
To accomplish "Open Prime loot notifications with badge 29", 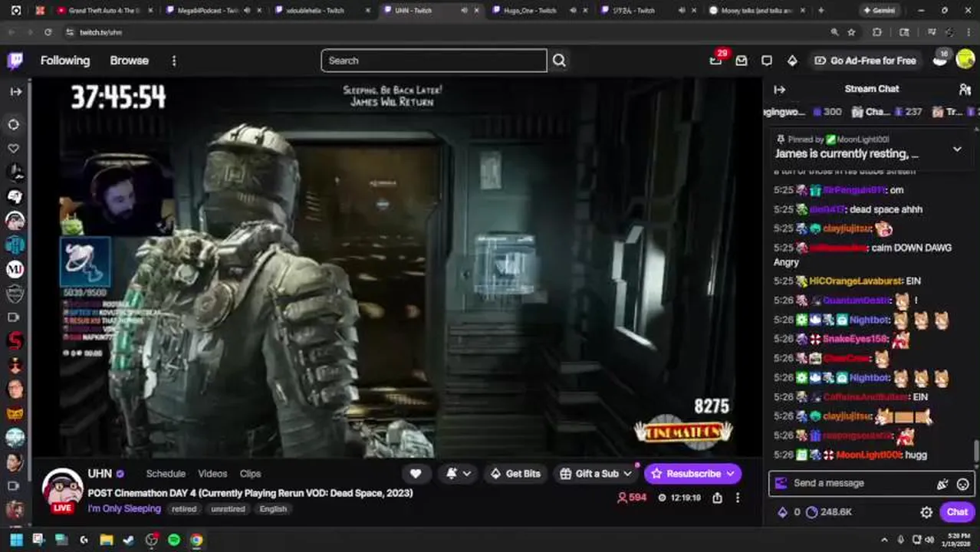I will (715, 61).
